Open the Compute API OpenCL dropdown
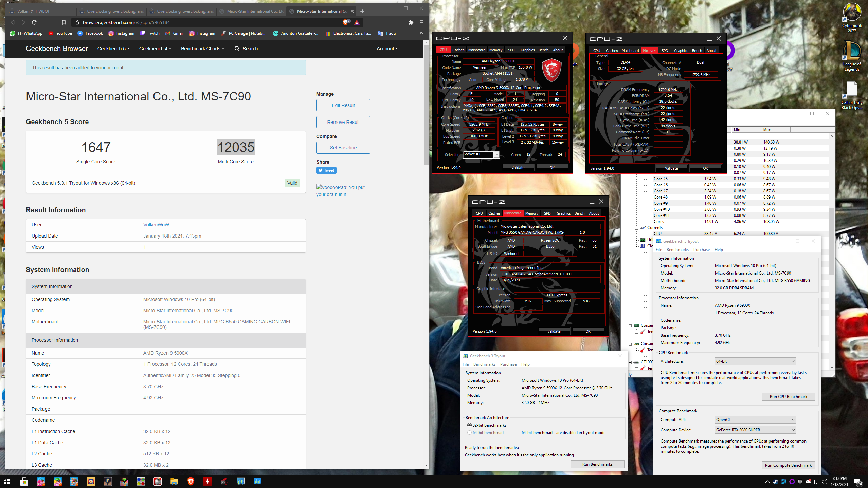Viewport: 868px width, 488px height. pyautogui.click(x=755, y=420)
